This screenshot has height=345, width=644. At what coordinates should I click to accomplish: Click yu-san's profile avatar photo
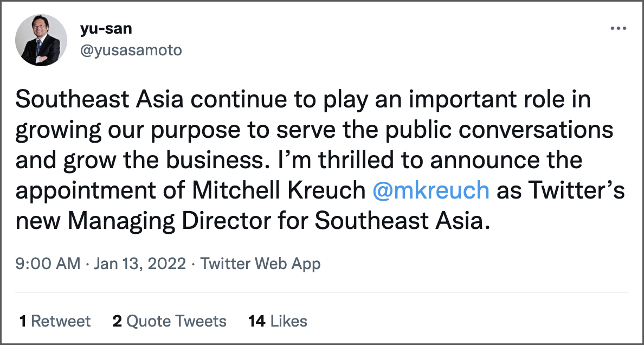[41, 40]
